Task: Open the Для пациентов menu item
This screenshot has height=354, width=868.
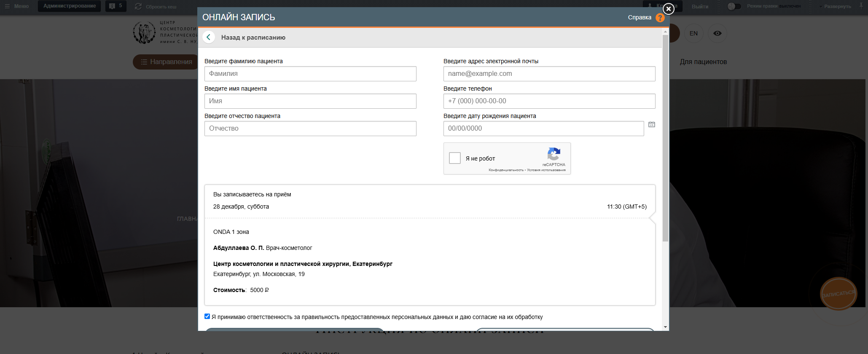Action: (703, 62)
